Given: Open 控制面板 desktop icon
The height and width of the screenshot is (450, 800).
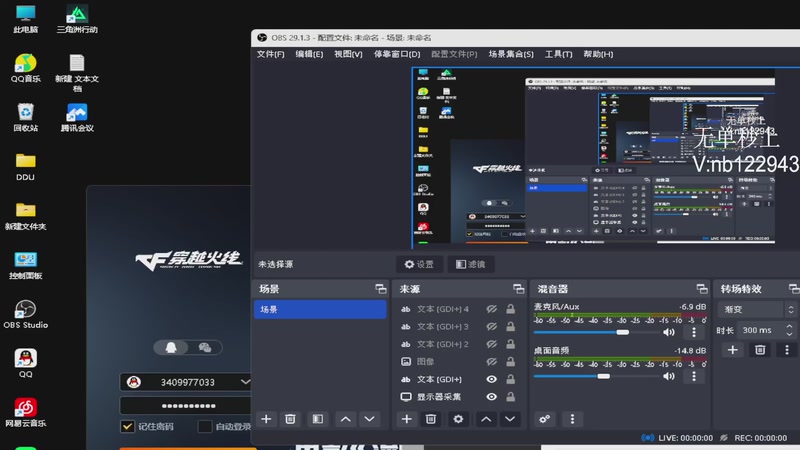Looking at the screenshot, I should (x=26, y=265).
